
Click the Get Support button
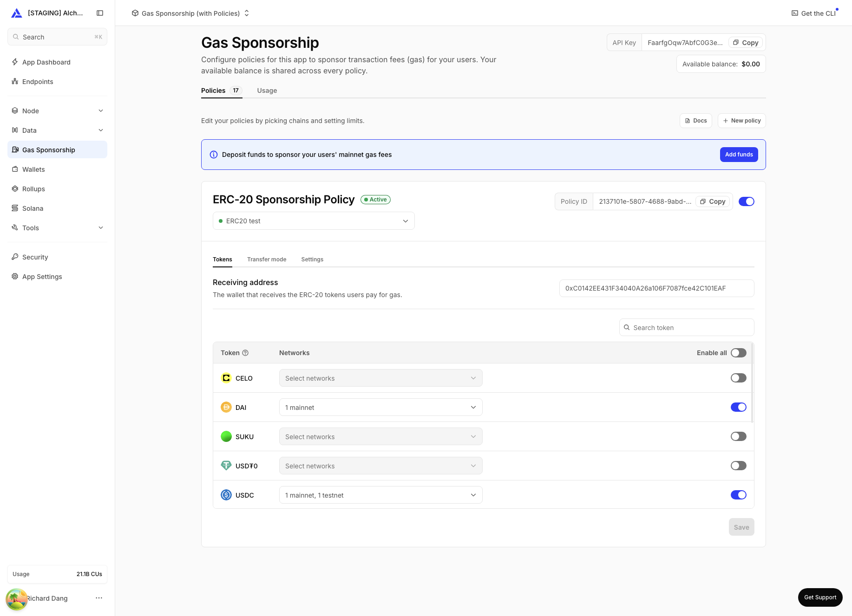pyautogui.click(x=820, y=597)
